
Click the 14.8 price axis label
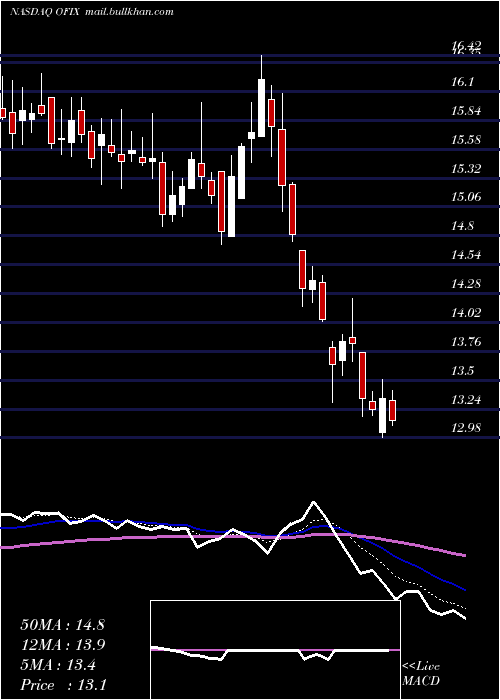point(462,226)
